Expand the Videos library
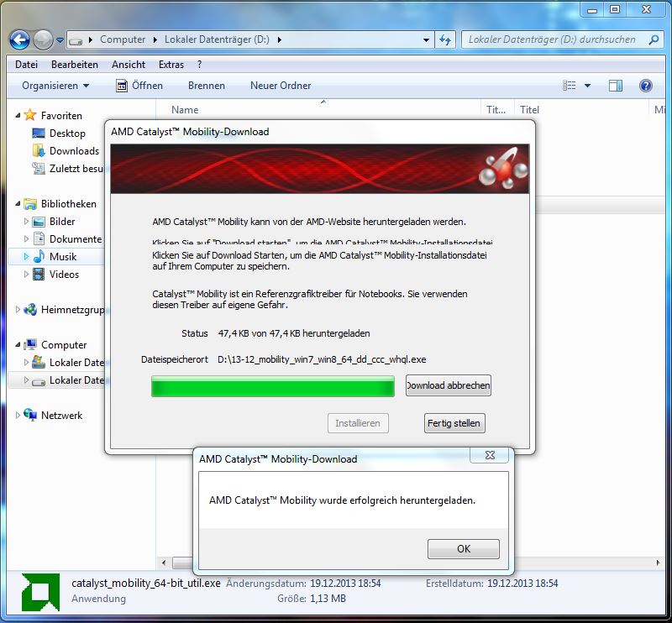Viewport: 672px width, 623px height. pos(26,275)
